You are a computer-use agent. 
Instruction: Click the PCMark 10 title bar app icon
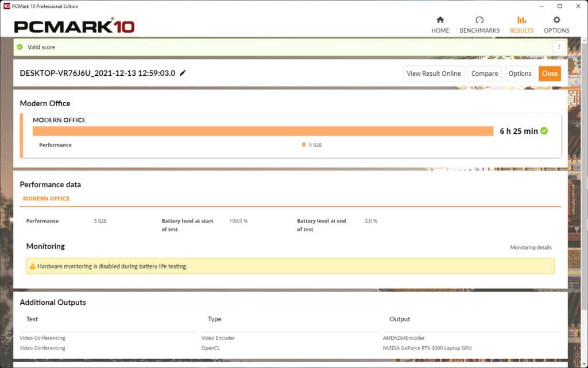pyautogui.click(x=6, y=6)
